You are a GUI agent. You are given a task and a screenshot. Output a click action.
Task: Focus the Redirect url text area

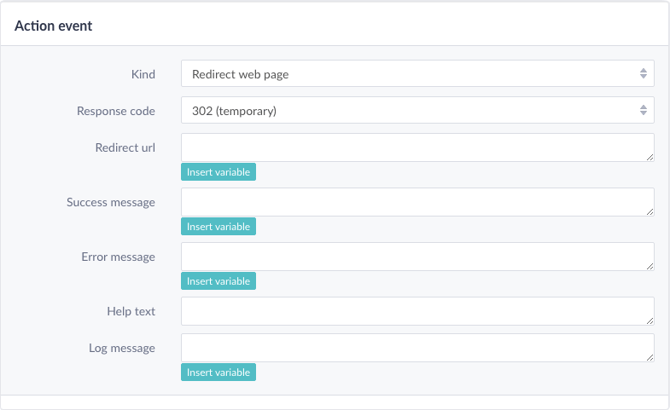[417, 147]
